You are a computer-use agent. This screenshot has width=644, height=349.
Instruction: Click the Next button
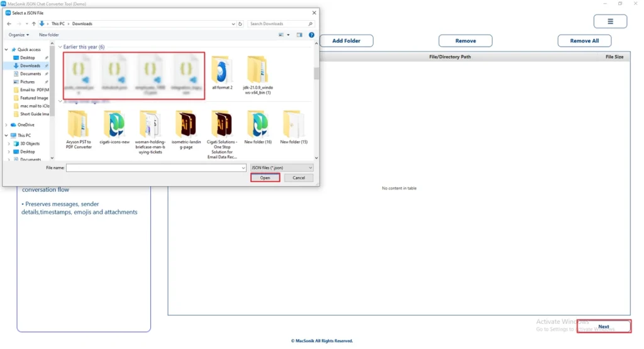604,326
